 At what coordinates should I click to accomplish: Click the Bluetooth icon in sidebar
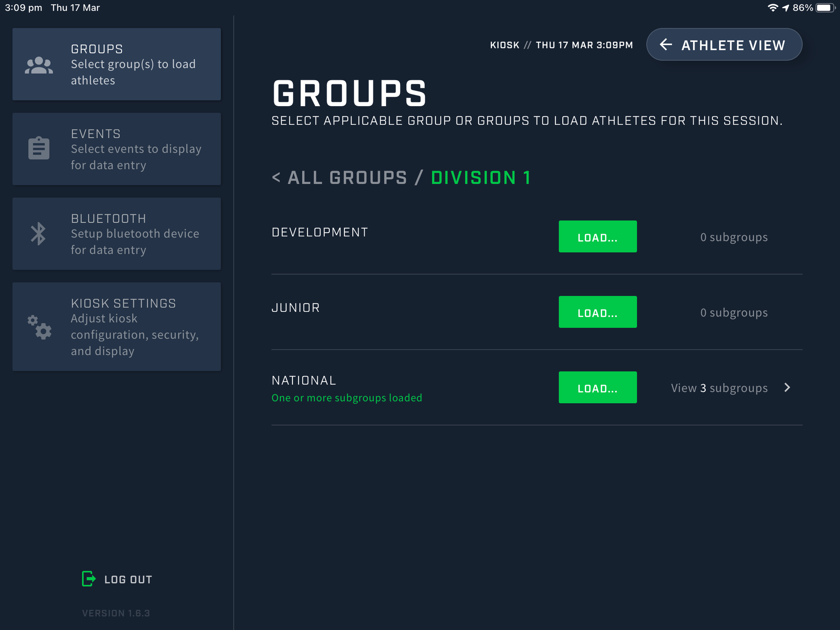click(x=39, y=234)
